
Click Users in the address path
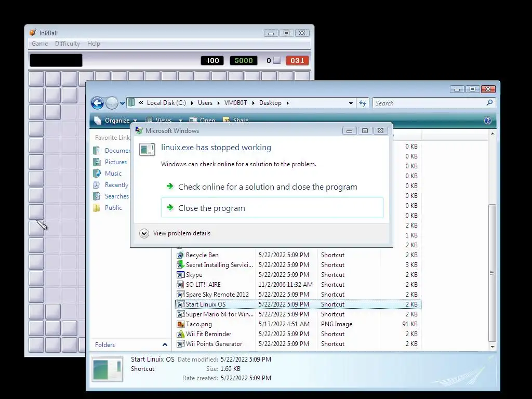click(205, 103)
